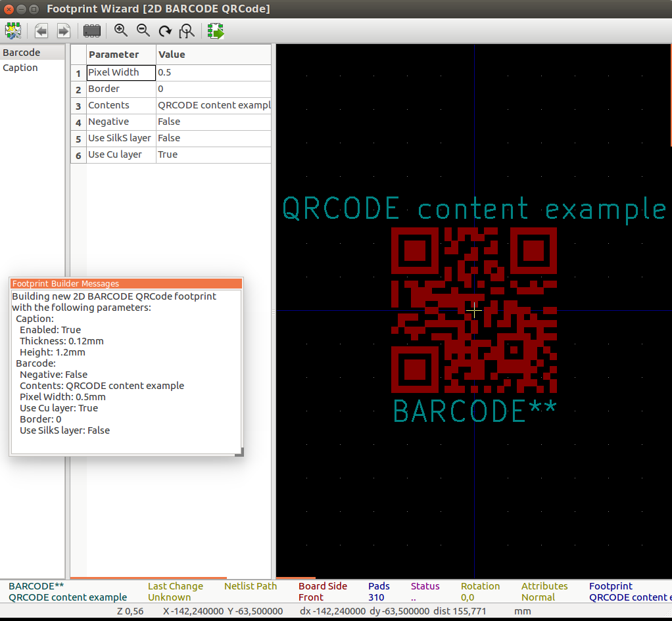Edit the Pixel Width value cell
The image size is (672, 621).
[213, 72]
